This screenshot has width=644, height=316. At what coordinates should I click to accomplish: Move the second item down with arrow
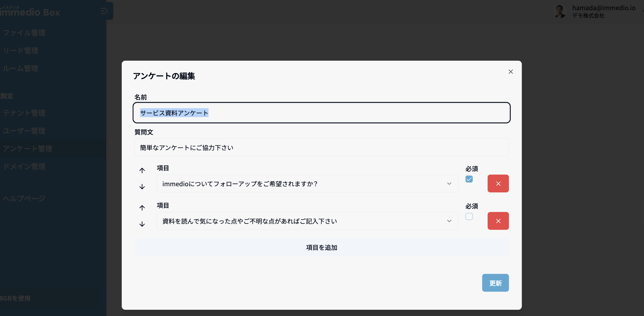(142, 224)
